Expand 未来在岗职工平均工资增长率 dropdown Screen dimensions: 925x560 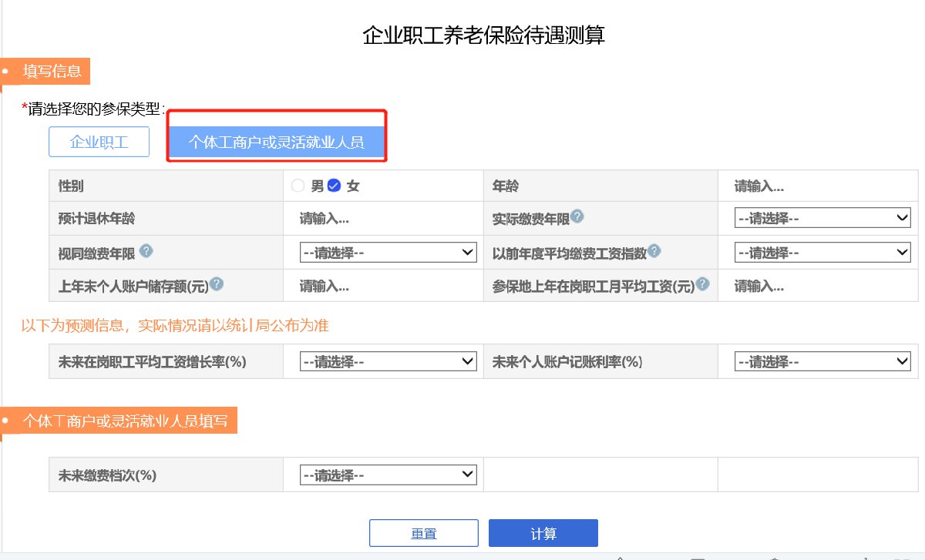tap(388, 361)
